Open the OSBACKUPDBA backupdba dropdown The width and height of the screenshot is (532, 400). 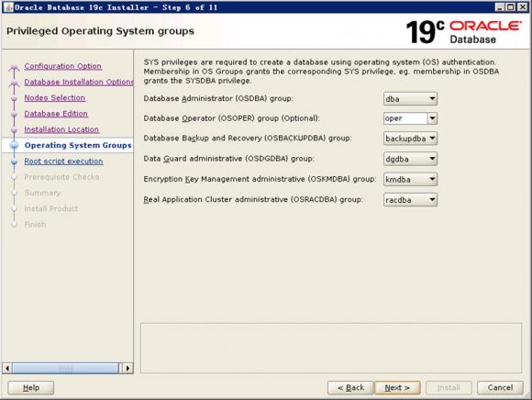pos(410,139)
